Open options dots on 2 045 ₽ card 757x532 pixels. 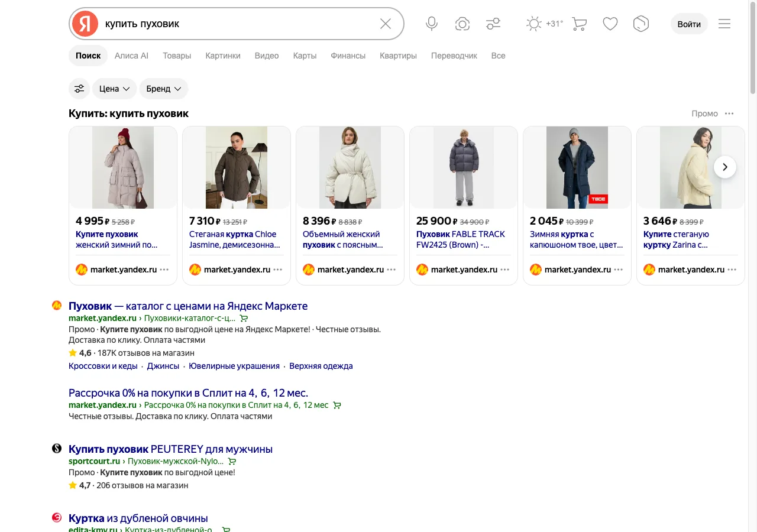click(x=619, y=270)
